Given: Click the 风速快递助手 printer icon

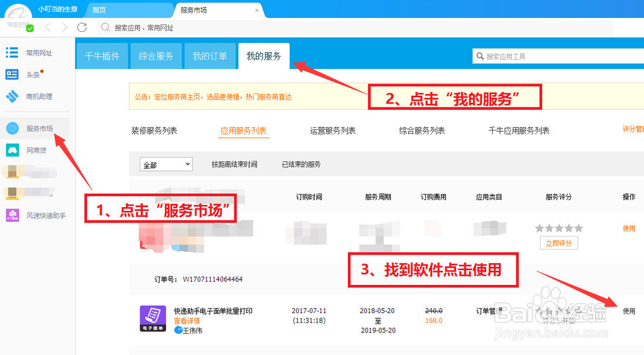Looking at the screenshot, I should [x=12, y=215].
